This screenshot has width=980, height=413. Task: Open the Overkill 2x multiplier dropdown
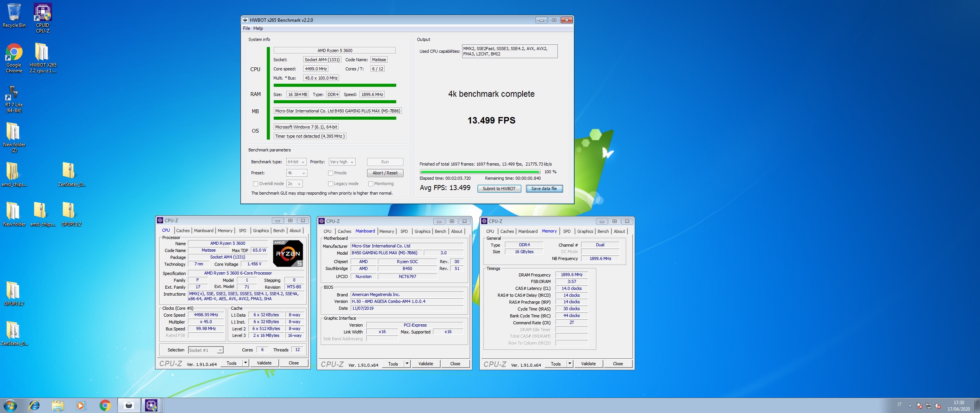pos(294,184)
